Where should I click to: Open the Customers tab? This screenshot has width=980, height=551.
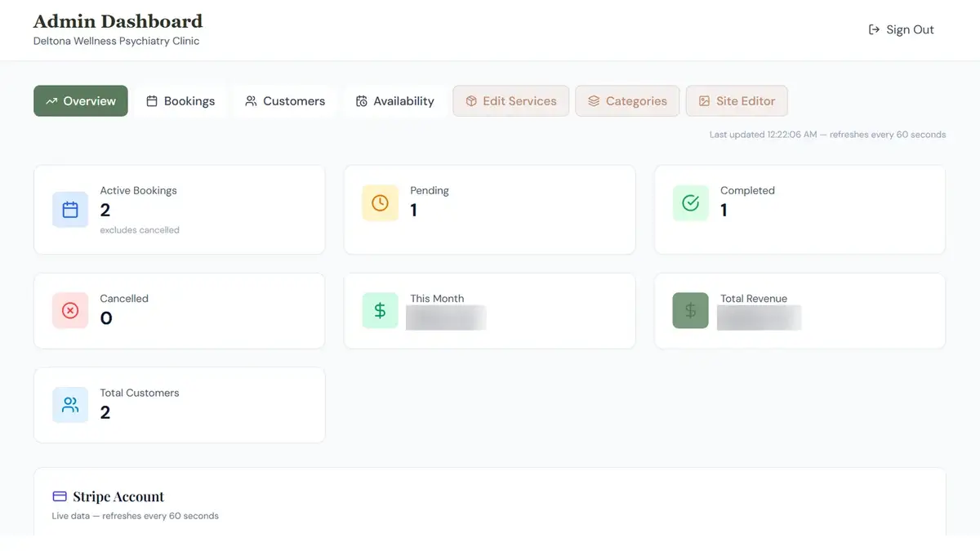point(285,101)
